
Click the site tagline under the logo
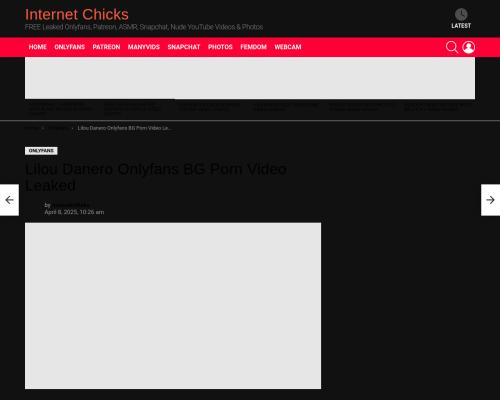144,27
